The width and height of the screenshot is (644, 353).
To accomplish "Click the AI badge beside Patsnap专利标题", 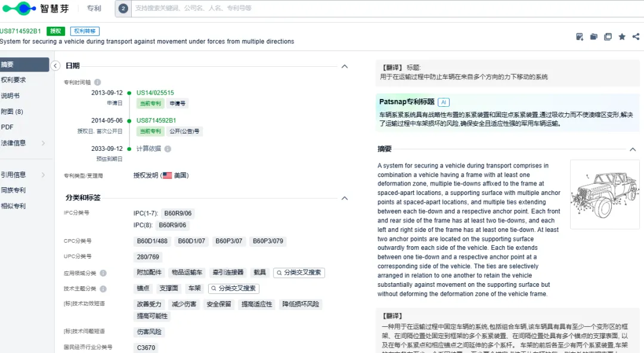I will (444, 102).
